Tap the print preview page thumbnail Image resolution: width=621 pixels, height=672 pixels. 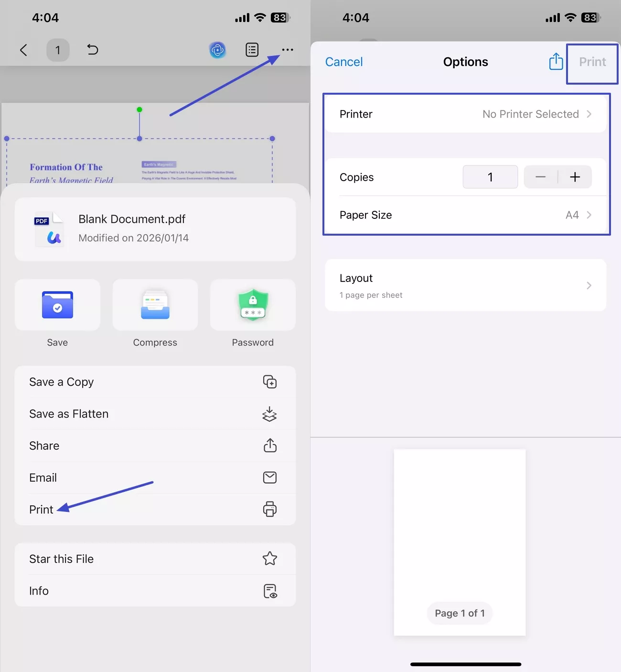pos(460,542)
